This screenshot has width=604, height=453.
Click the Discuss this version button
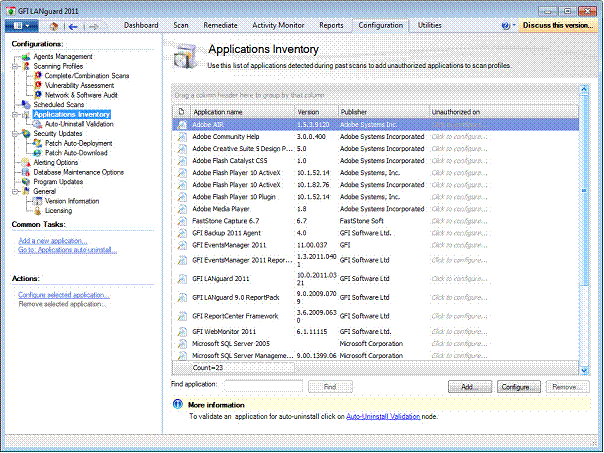pos(558,25)
